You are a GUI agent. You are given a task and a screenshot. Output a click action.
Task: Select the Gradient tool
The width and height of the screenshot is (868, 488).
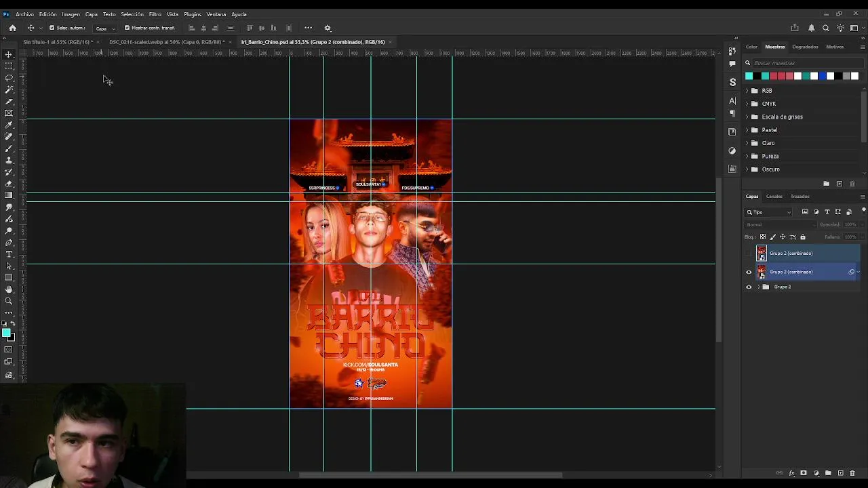click(9, 195)
